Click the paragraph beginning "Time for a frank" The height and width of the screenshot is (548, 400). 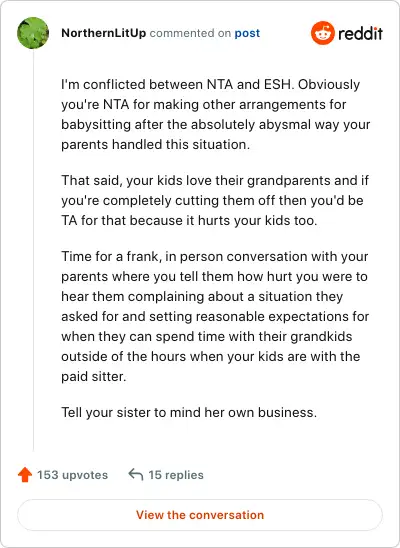(x=215, y=316)
